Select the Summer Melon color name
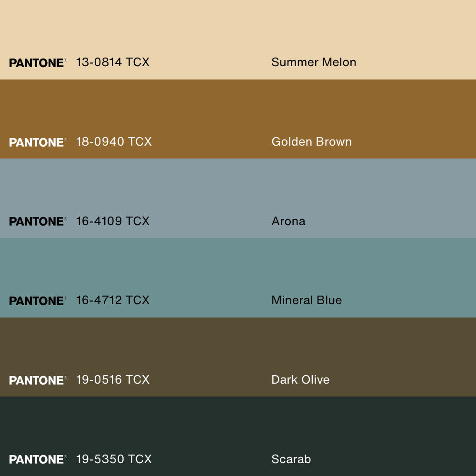Image resolution: width=476 pixels, height=476 pixels. [314, 62]
